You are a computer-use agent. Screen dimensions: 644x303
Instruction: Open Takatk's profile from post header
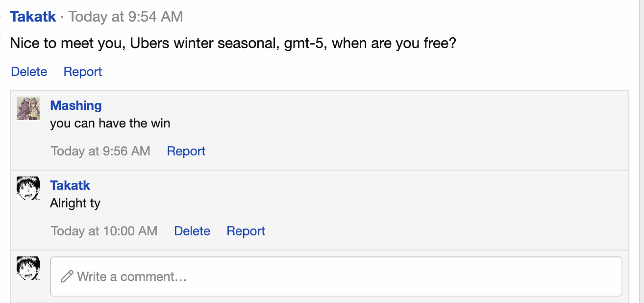pyautogui.click(x=33, y=17)
